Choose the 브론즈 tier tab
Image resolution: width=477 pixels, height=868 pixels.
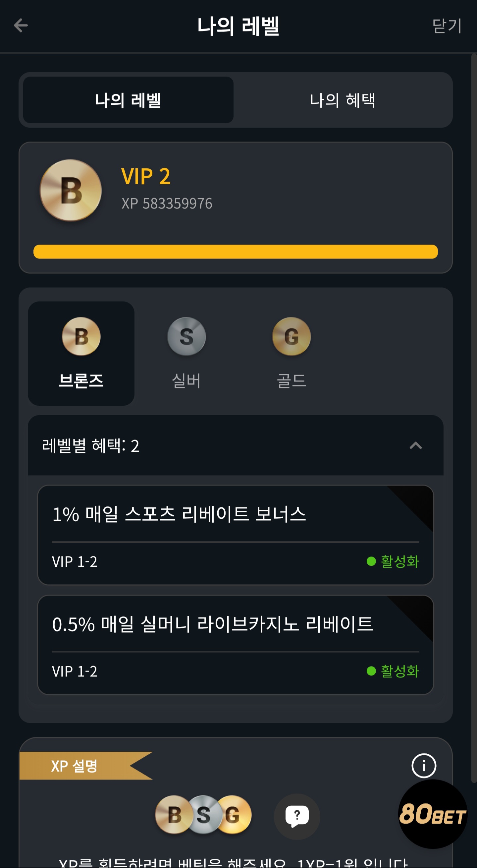[x=81, y=354]
